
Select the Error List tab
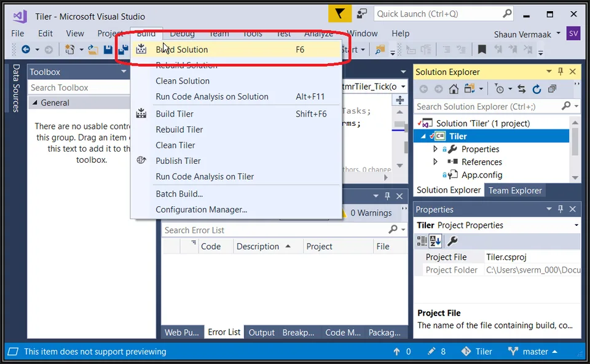224,332
